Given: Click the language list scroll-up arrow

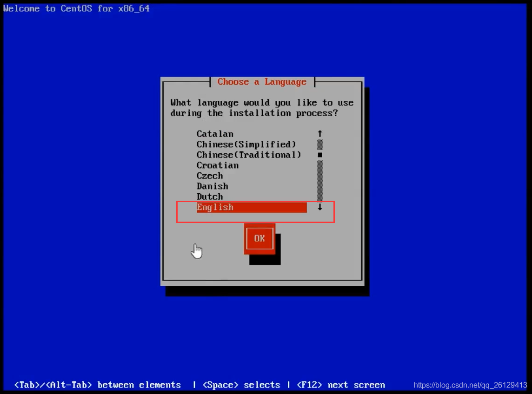Looking at the screenshot, I should [x=320, y=134].
